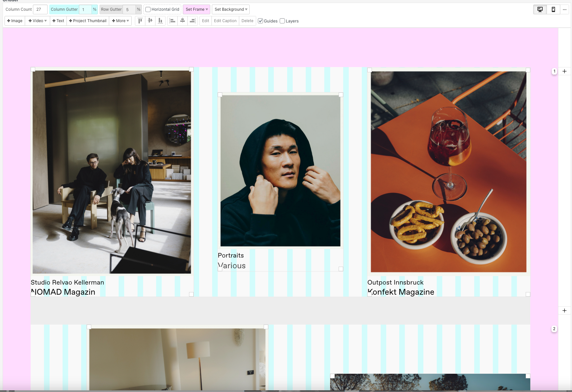Enable the Layers checkbox
The height and width of the screenshot is (392, 572).
coord(282,21)
